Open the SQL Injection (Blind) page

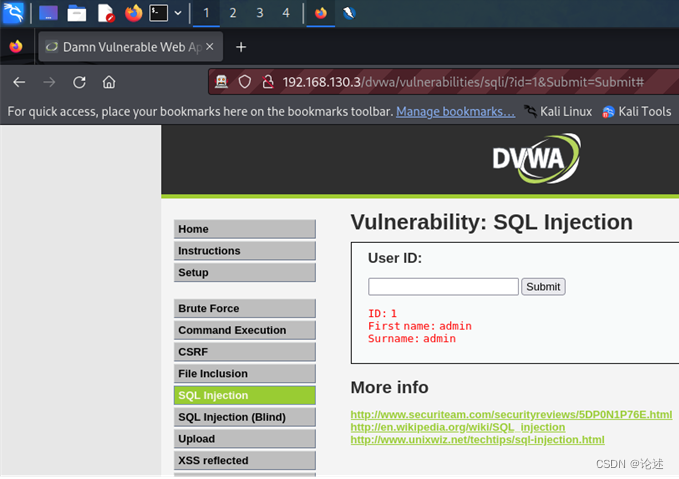point(245,417)
